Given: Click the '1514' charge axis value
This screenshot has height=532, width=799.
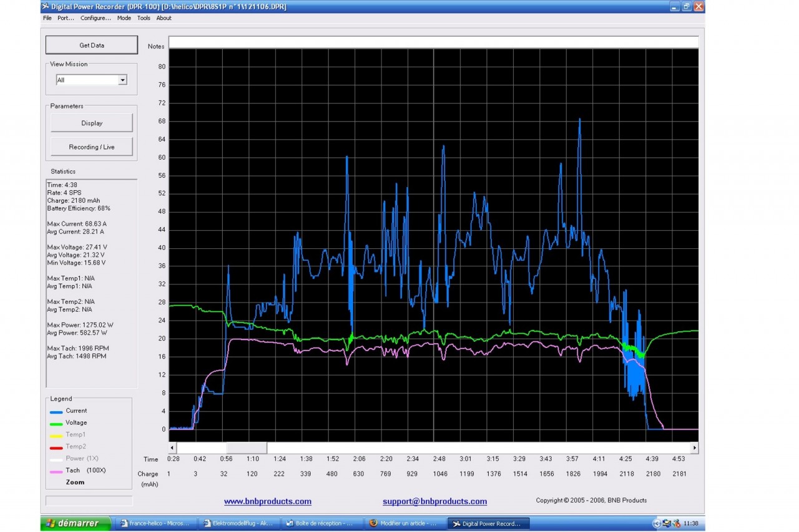Looking at the screenshot, I should [x=520, y=474].
